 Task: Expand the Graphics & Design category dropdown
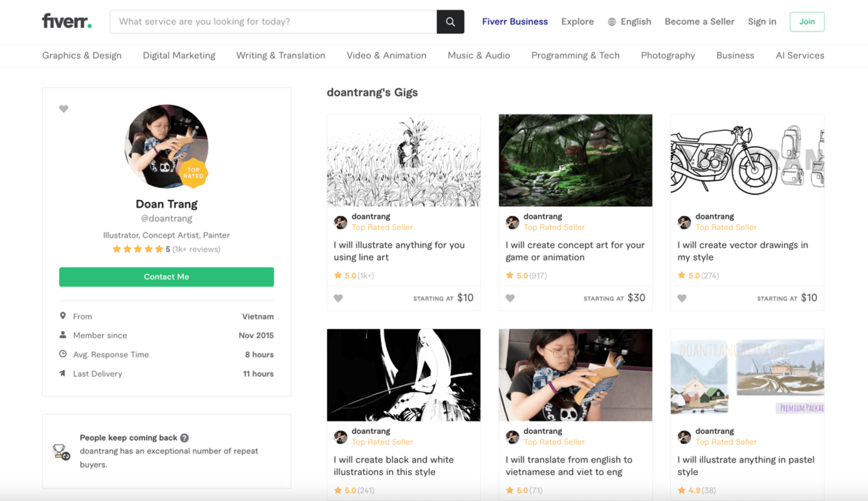click(82, 56)
